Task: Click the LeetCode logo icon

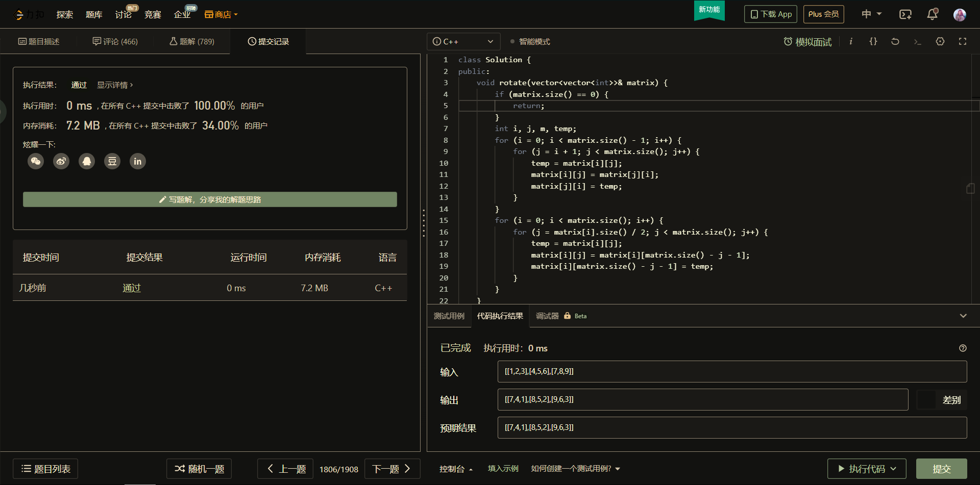Action: pos(19,15)
